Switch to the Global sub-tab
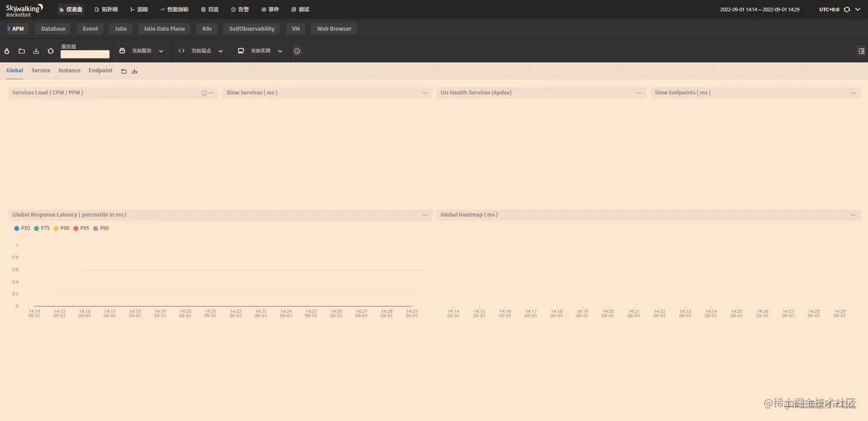The image size is (868, 421). [15, 71]
